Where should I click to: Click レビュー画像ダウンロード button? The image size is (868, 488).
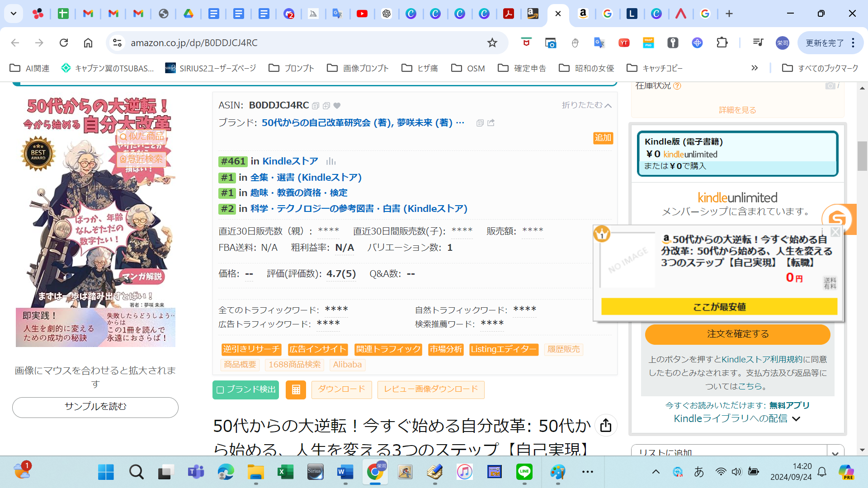[431, 389]
